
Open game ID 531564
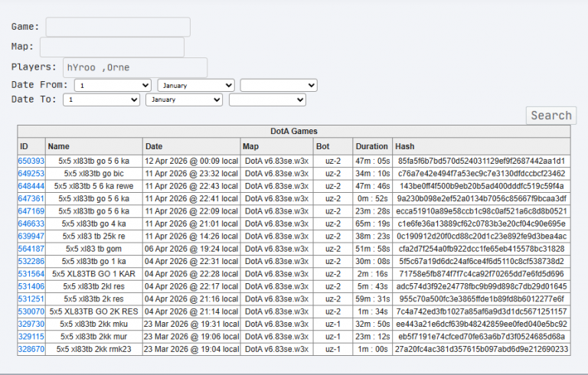31,274
